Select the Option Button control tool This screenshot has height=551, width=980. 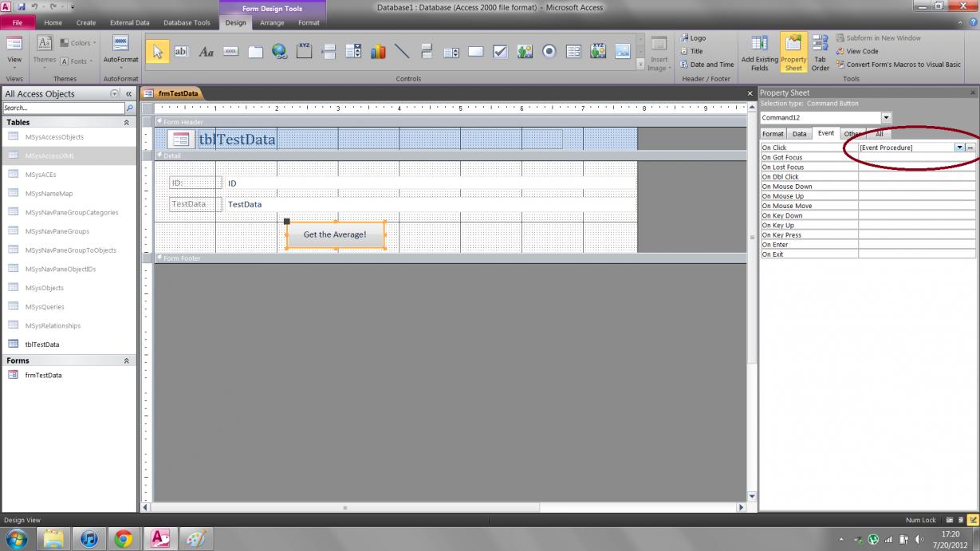coord(549,52)
